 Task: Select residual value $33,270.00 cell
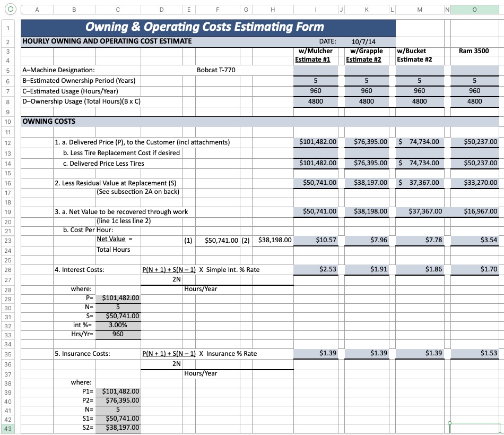point(474,183)
